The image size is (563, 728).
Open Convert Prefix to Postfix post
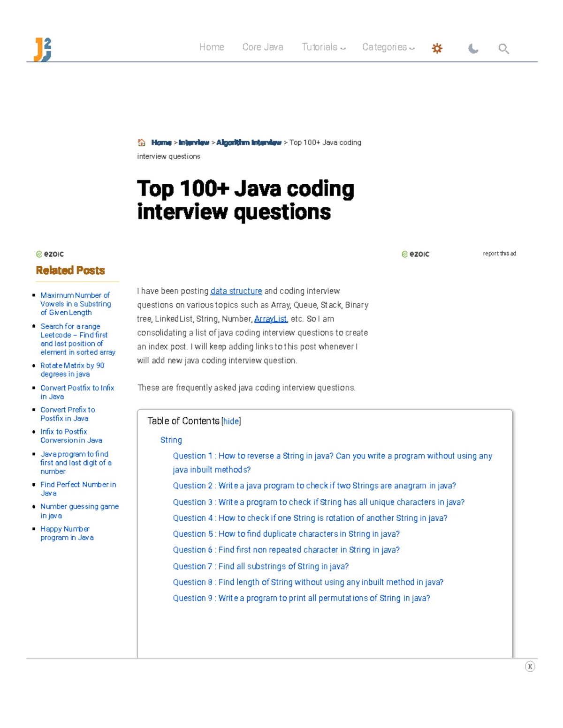pos(68,414)
